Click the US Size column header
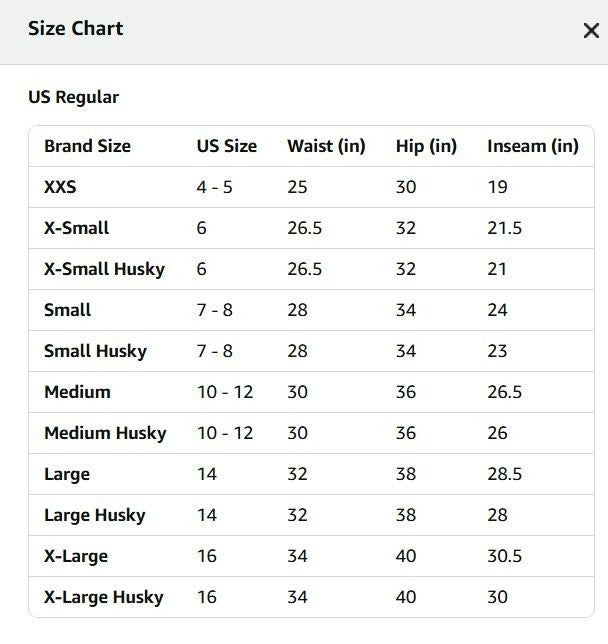Screen dimensions: 608x644 tap(227, 146)
